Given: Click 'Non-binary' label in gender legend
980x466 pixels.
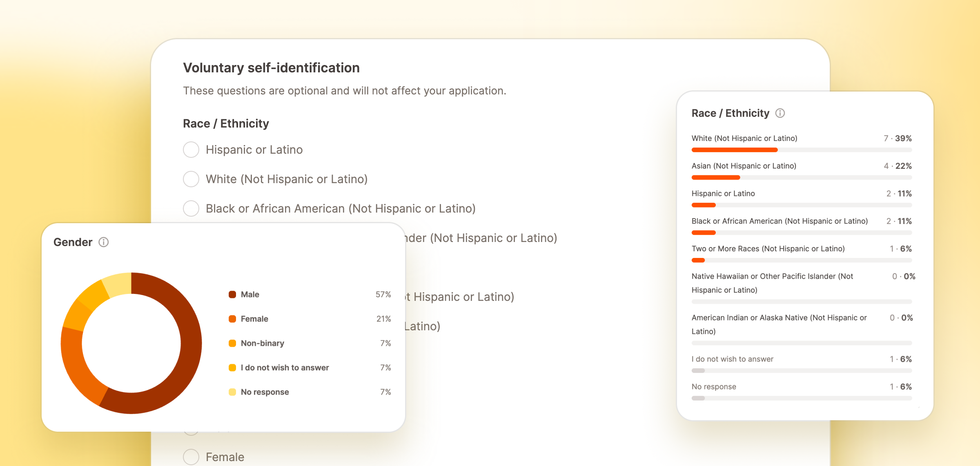Looking at the screenshot, I should tap(263, 343).
